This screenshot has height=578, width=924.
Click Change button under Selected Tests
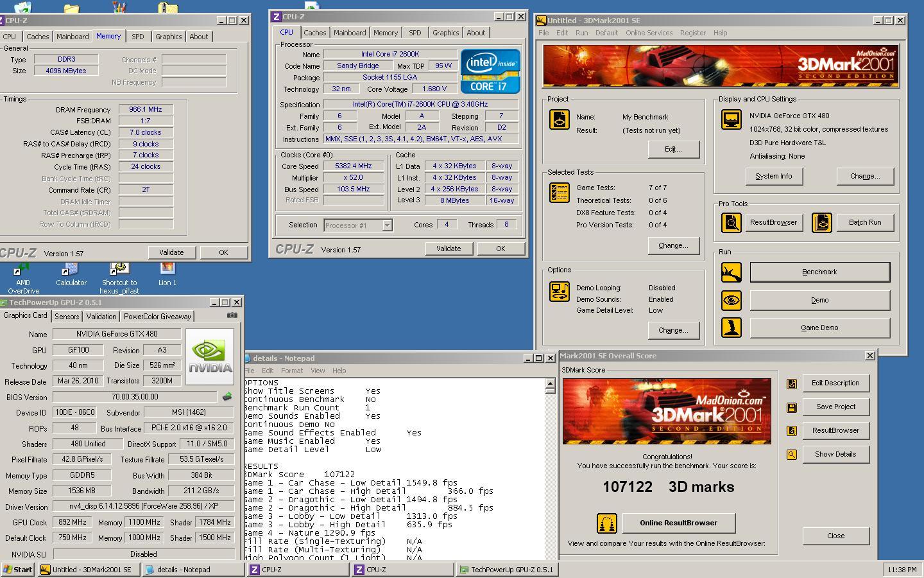pos(673,246)
